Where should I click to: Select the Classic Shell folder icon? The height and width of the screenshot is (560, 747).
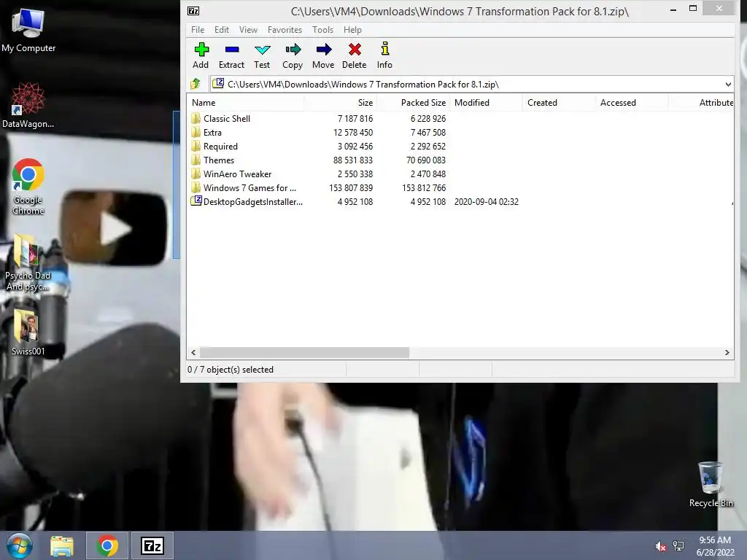click(196, 119)
